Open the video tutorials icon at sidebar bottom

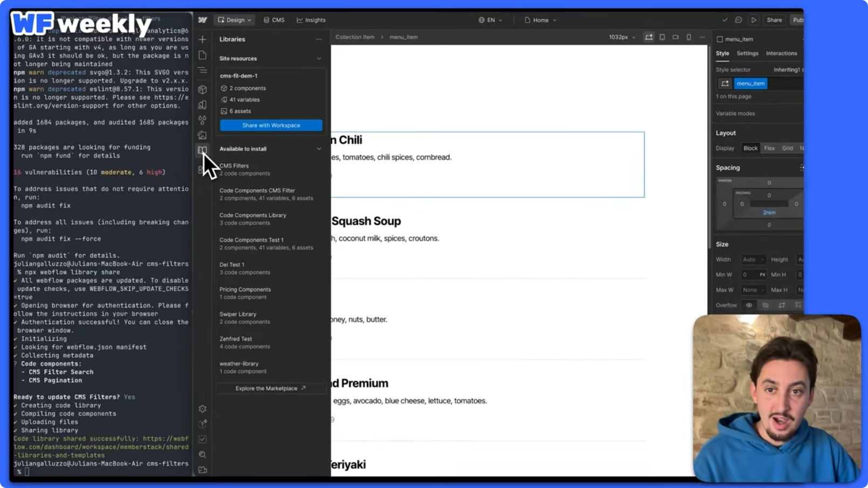203,470
